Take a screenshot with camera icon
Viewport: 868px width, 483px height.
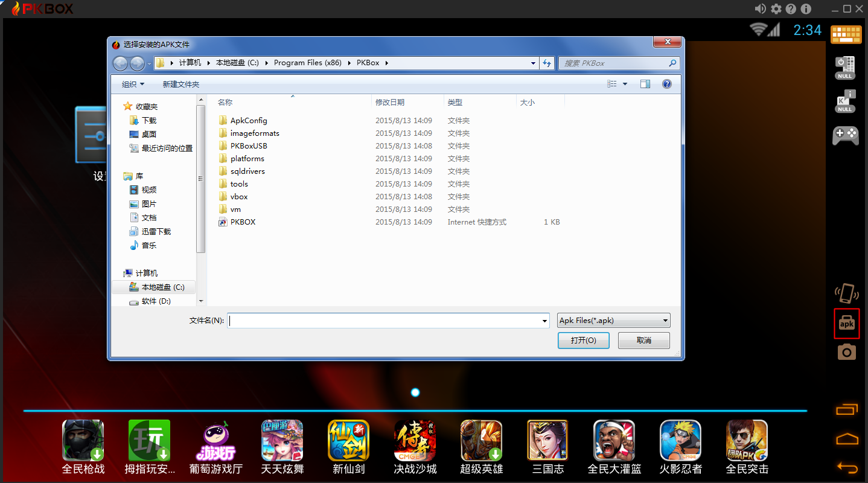[x=847, y=352]
